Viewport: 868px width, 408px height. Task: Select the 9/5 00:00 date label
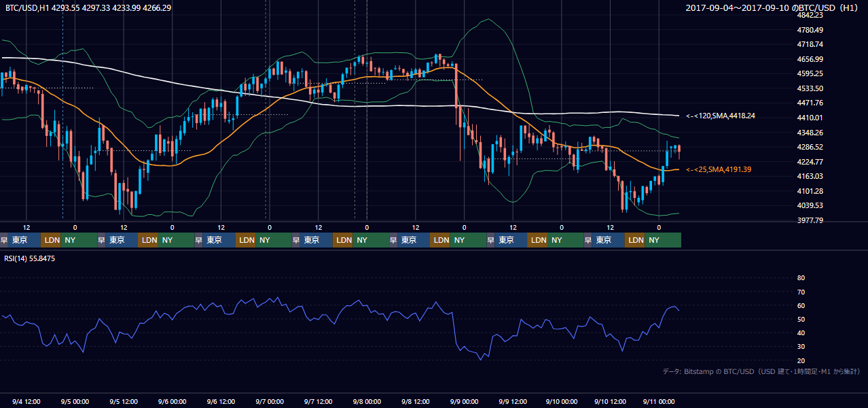(x=75, y=401)
